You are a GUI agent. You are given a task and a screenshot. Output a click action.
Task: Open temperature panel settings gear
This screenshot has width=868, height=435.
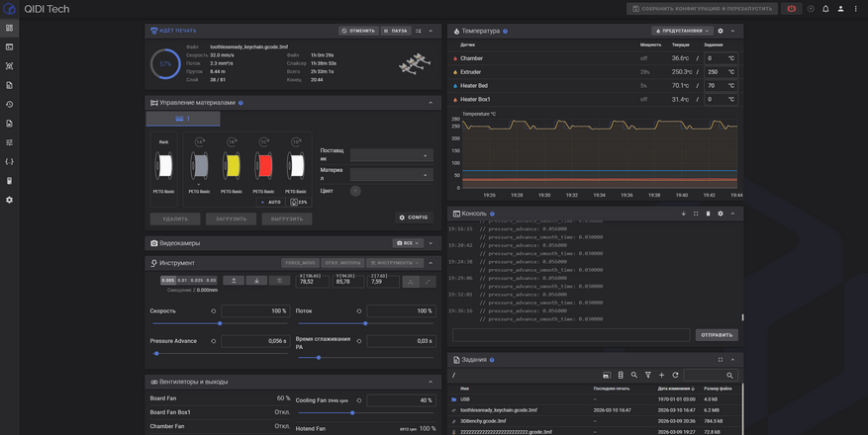click(x=721, y=31)
